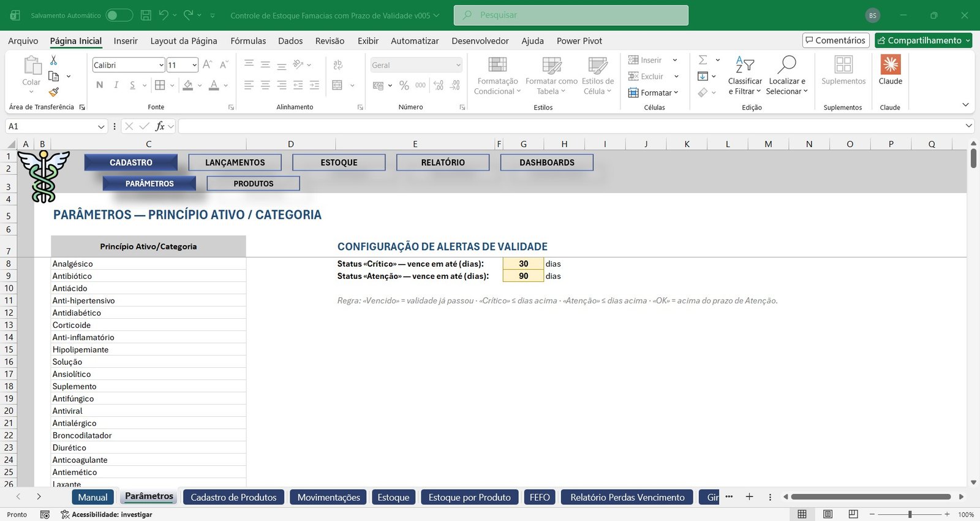Select the Crítico days cell with 30
Image resolution: width=980 pixels, height=521 pixels.
pyautogui.click(x=523, y=264)
